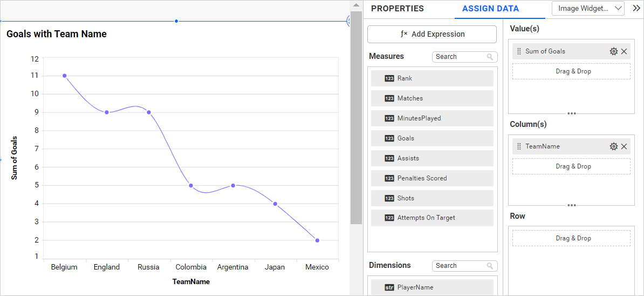
Task: Click the Dimensions search magnifier icon
Action: click(x=490, y=266)
